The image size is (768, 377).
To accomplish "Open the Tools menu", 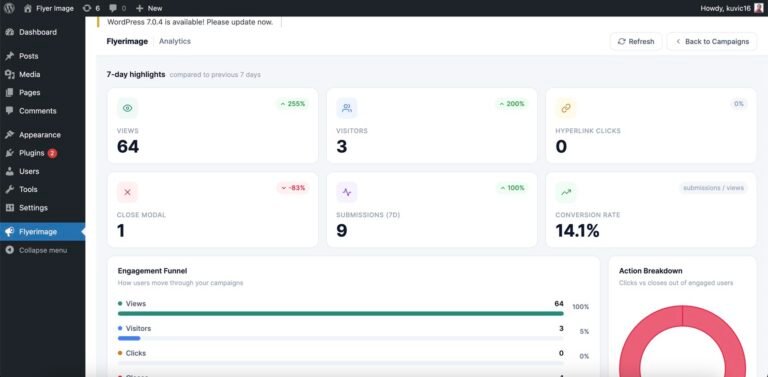I will (x=43, y=189).
